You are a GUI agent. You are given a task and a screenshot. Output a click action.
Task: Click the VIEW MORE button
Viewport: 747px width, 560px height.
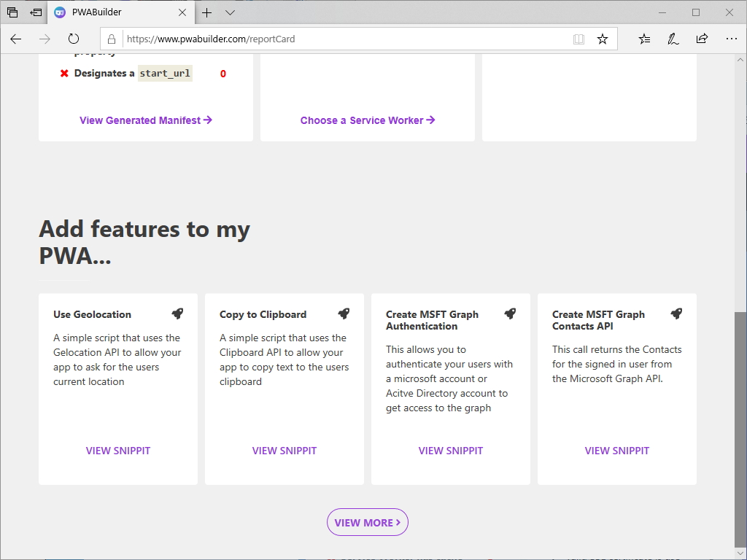[367, 522]
